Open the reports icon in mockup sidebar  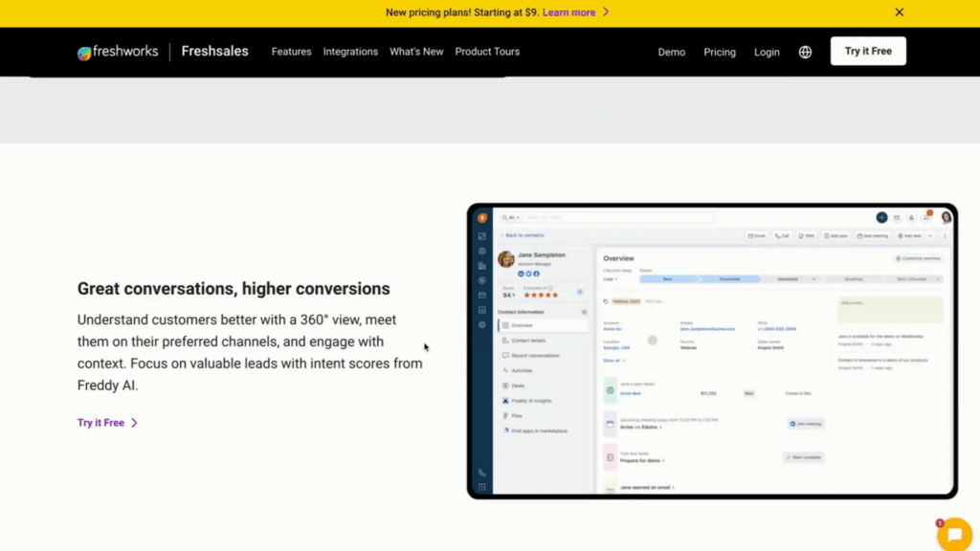click(482, 310)
